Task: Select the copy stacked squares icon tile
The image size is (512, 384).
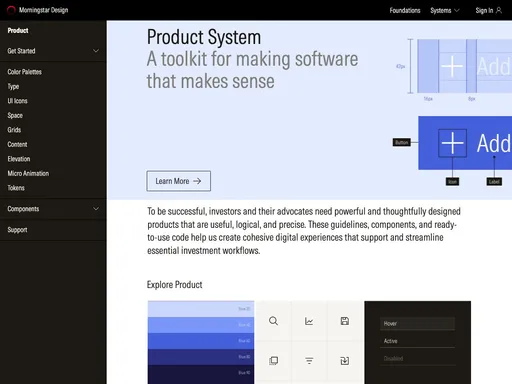Action: click(x=273, y=361)
